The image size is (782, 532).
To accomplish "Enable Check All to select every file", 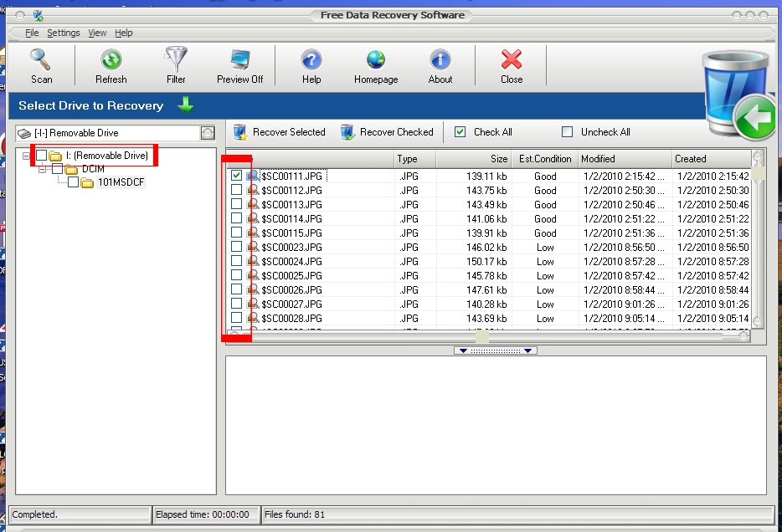I will (460, 131).
